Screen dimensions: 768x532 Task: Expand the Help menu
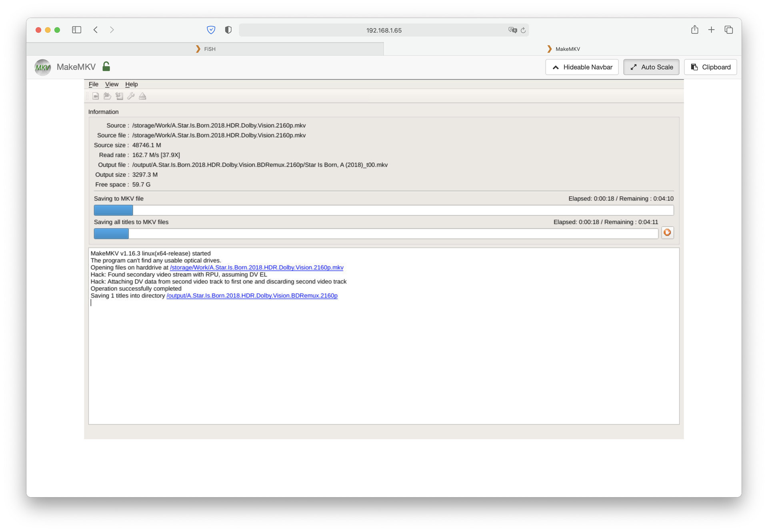click(x=131, y=84)
